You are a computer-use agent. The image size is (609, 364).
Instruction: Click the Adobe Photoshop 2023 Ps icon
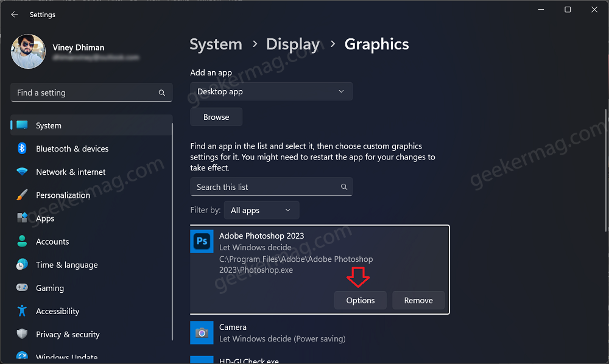[x=202, y=241]
